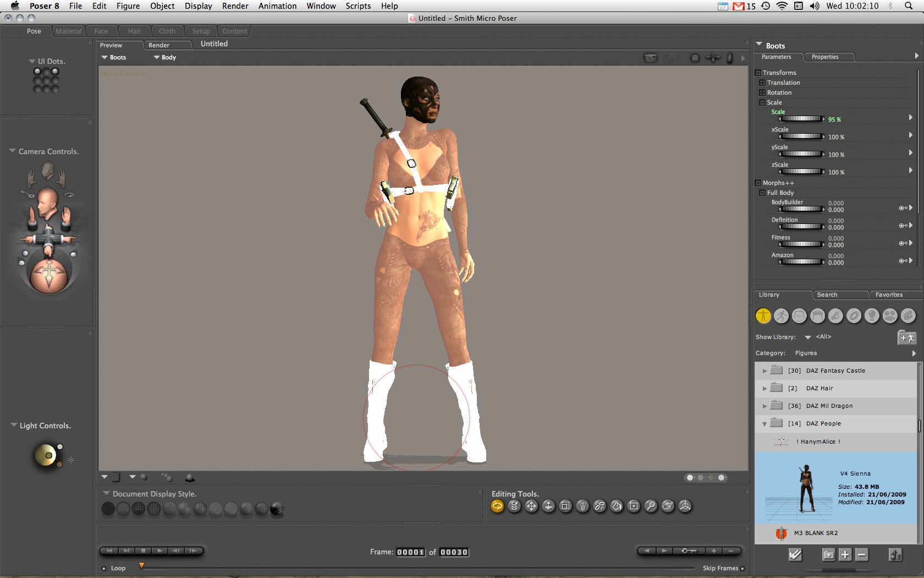The image size is (924, 578).
Task: Select the Translate/Pull tool with four arrows
Action: tap(531, 506)
